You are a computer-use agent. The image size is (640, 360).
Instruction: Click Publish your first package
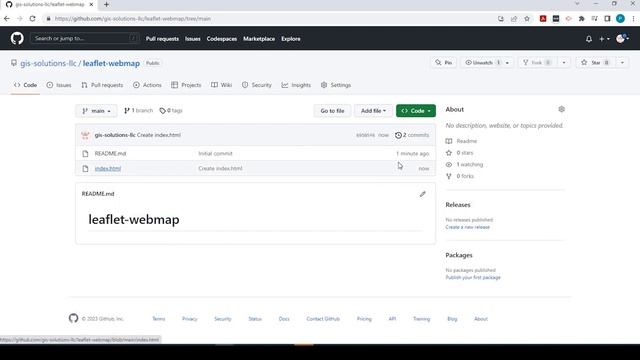point(473,278)
